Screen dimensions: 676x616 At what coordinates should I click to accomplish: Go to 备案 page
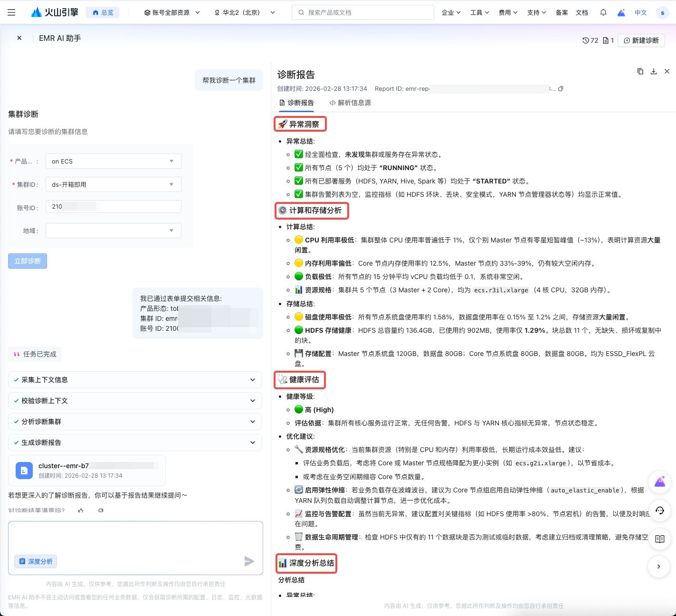point(562,12)
